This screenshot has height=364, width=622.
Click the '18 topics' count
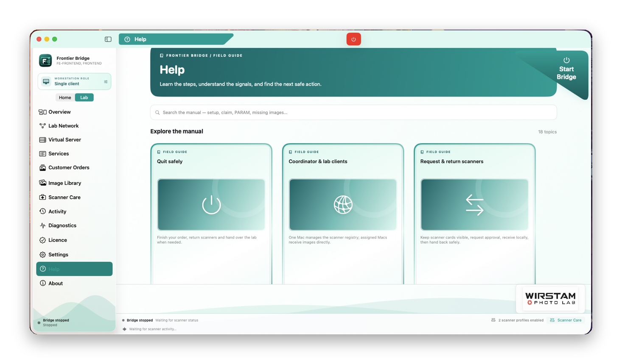point(547,132)
